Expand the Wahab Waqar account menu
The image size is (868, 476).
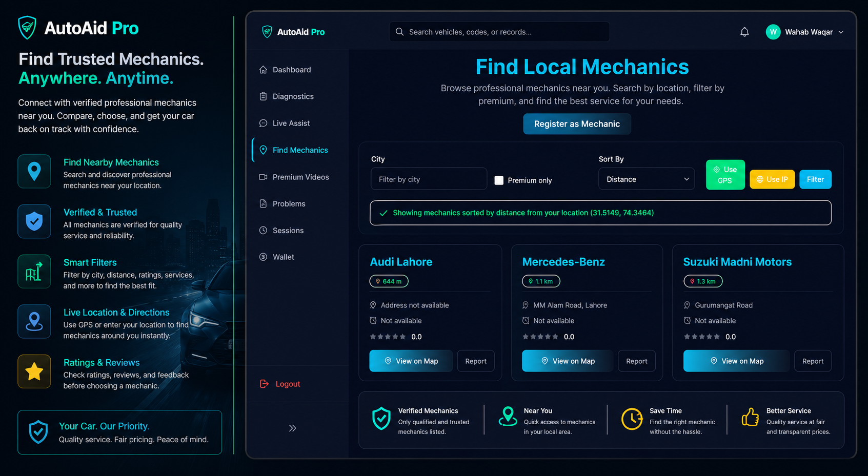(841, 32)
